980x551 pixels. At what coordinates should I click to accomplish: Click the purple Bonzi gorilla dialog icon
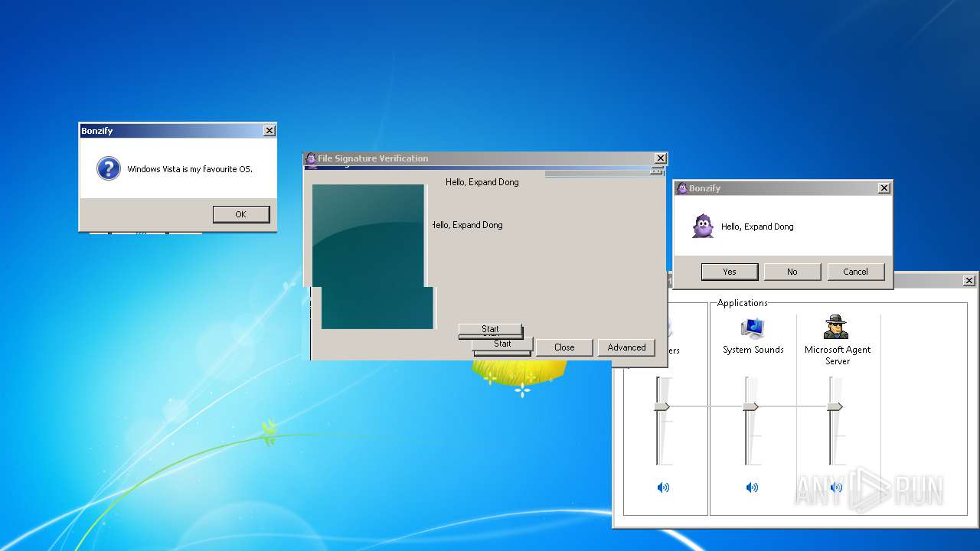pos(703,227)
